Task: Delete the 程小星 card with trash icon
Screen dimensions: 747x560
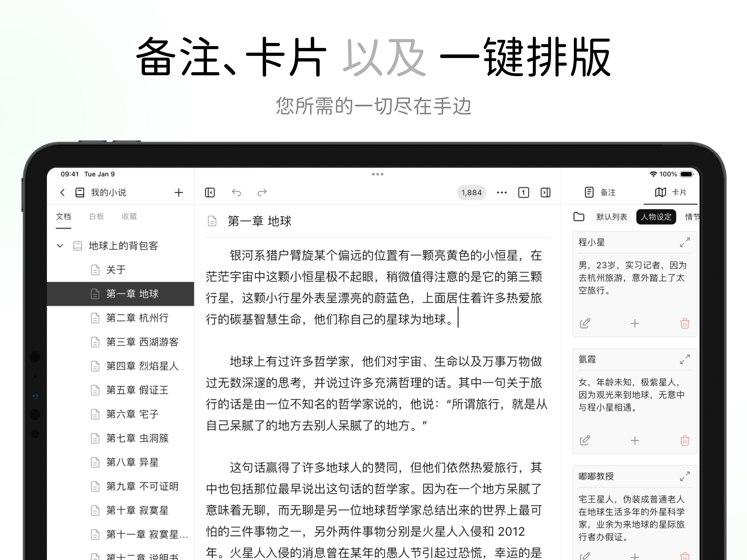Action: [685, 323]
